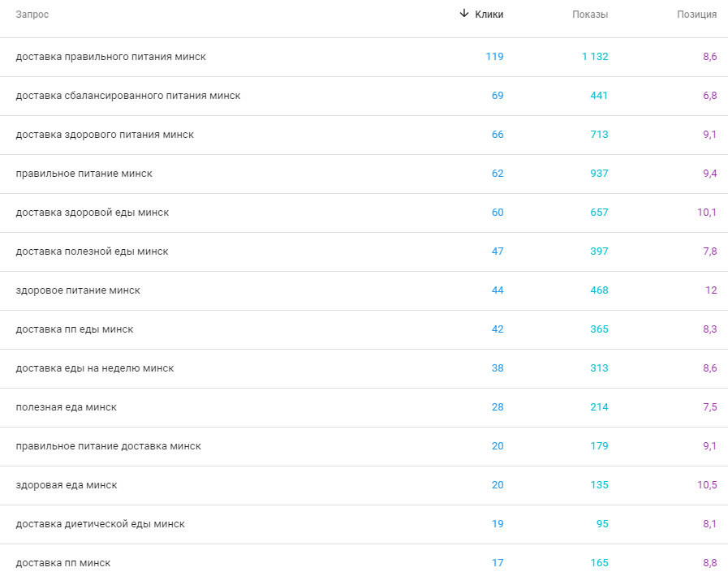Screen dimensions: 728x576
Task: Click query полезная еда минск
Action: coord(66,407)
